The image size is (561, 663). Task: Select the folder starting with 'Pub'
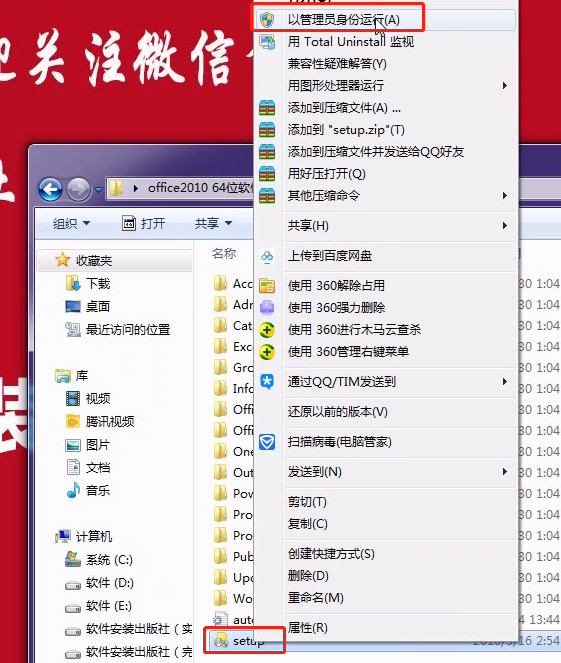233,556
